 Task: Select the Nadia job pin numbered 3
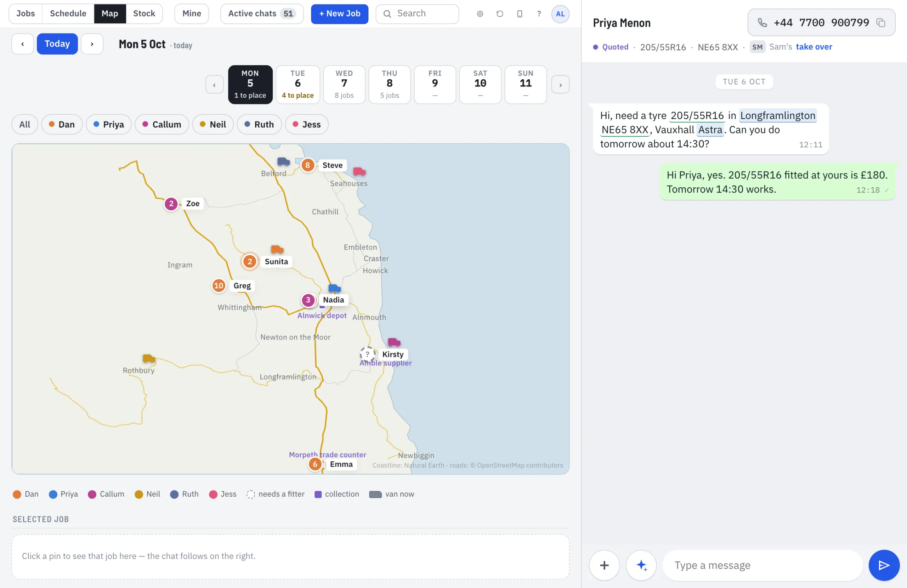point(308,300)
